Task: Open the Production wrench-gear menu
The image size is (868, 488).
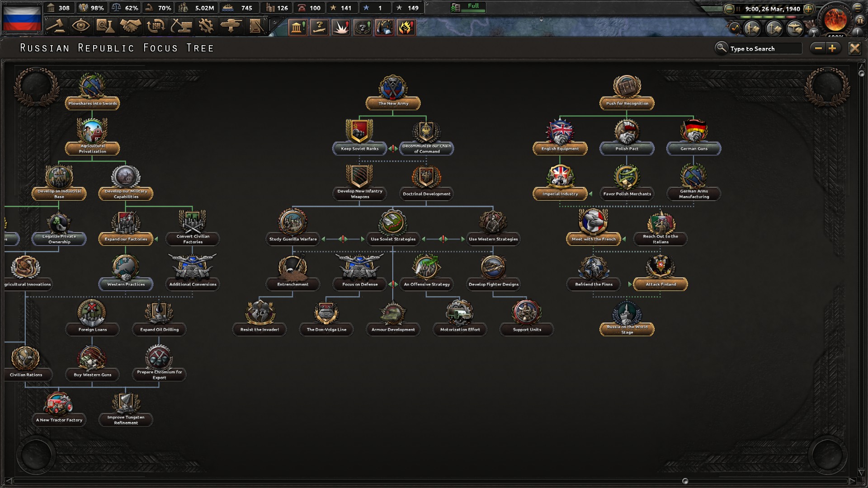Action: [206, 26]
